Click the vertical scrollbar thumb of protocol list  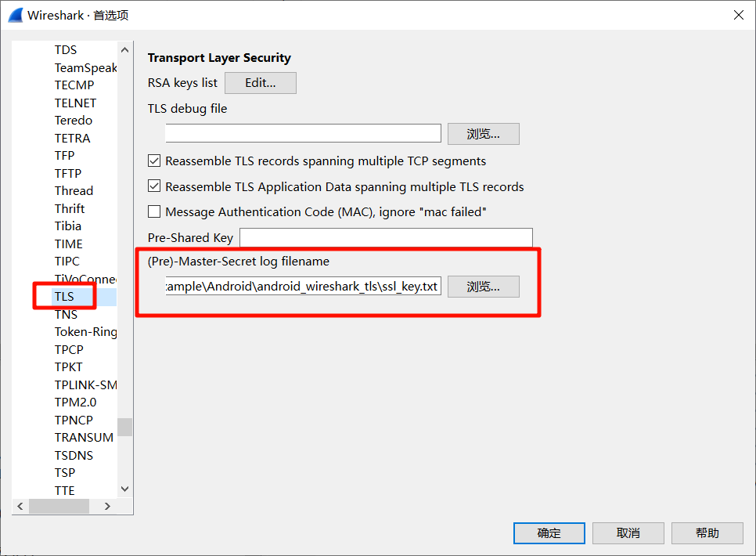(125, 427)
